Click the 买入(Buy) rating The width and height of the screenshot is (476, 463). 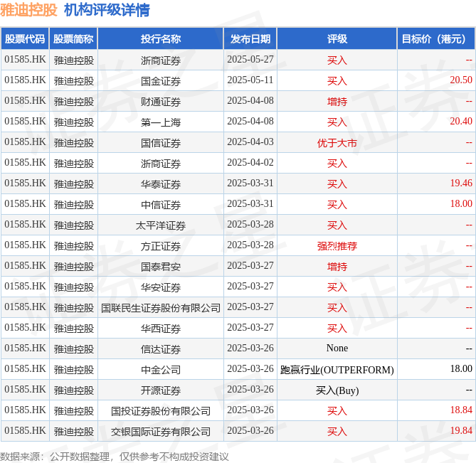337,390
